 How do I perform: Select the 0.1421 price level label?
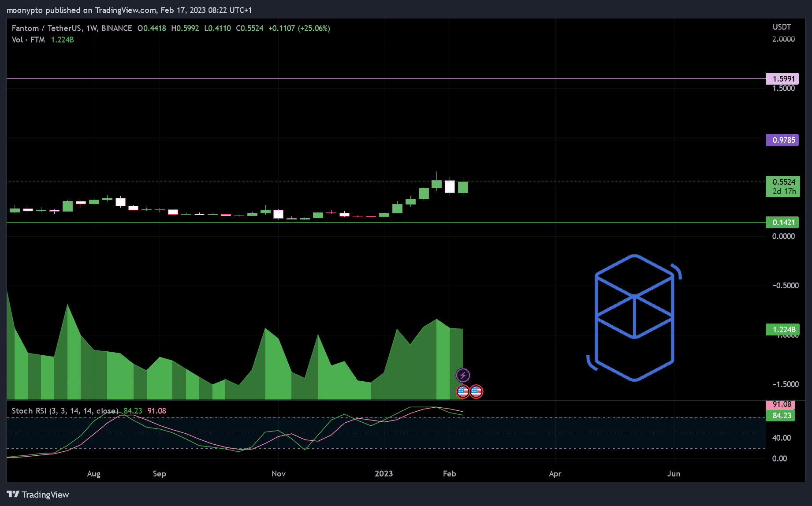pyautogui.click(x=782, y=223)
